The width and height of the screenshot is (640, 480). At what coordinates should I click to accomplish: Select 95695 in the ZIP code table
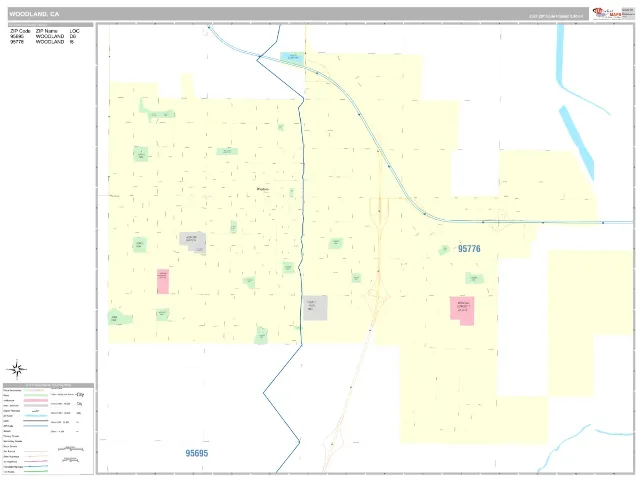click(17, 36)
